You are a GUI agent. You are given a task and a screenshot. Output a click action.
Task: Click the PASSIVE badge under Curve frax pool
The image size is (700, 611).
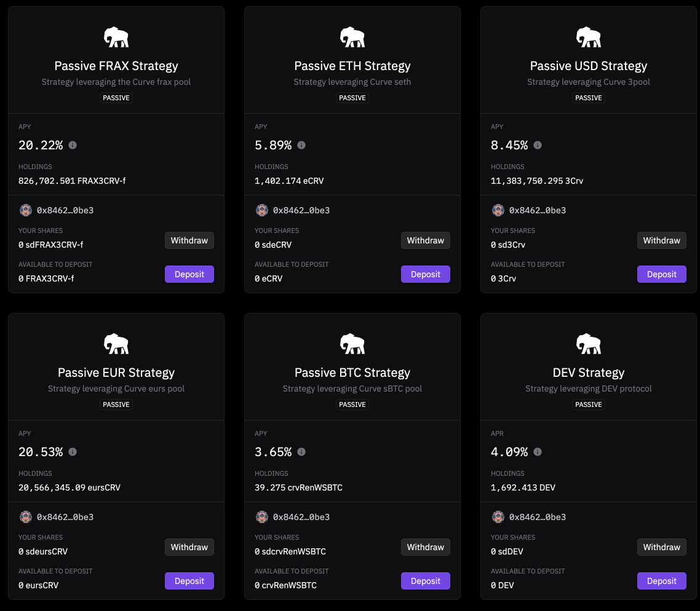[116, 98]
